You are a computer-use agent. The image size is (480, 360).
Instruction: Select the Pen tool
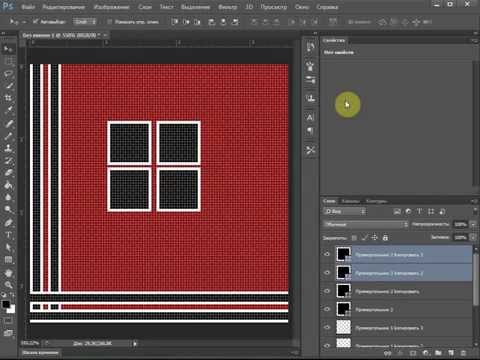click(8, 222)
